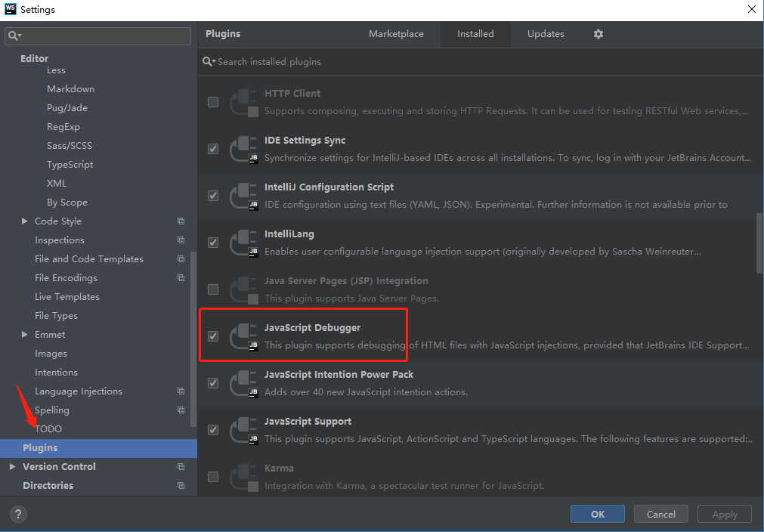
Task: Click the IntelliJ Configuration Script plugin icon
Action: 243,196
